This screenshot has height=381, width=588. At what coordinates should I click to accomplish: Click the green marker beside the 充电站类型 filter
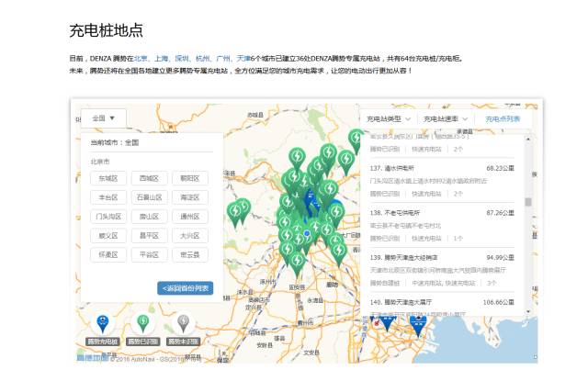356,140
